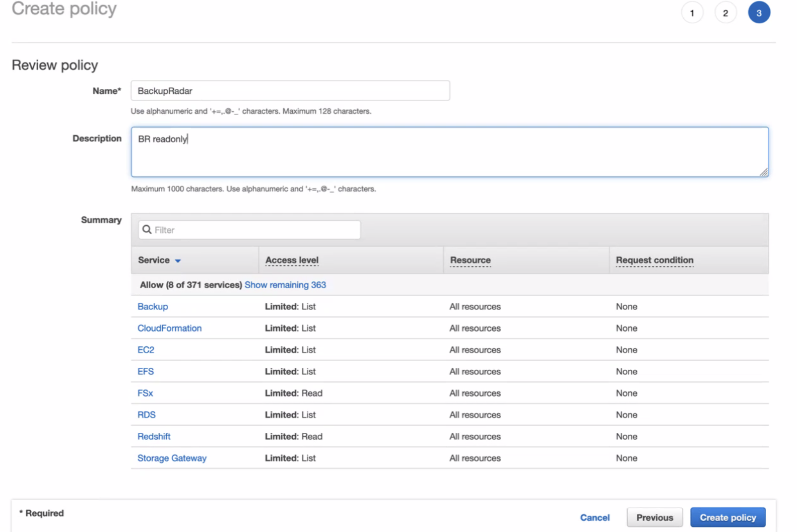Select 'All resources' in EC2 row

(475, 350)
